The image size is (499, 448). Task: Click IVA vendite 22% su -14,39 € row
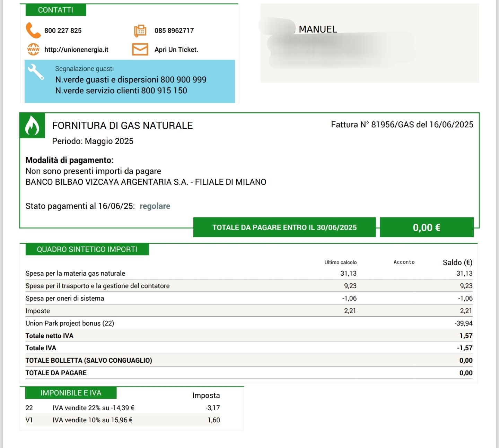tap(123, 408)
